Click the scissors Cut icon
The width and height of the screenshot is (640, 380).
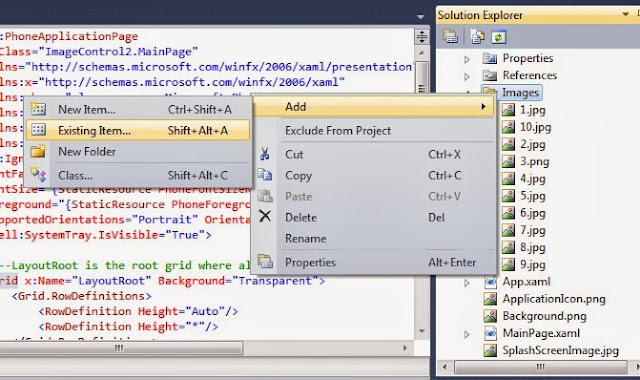point(264,154)
